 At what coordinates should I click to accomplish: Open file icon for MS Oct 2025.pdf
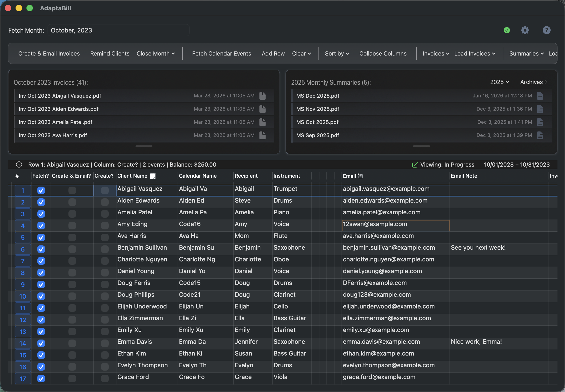[x=540, y=122]
